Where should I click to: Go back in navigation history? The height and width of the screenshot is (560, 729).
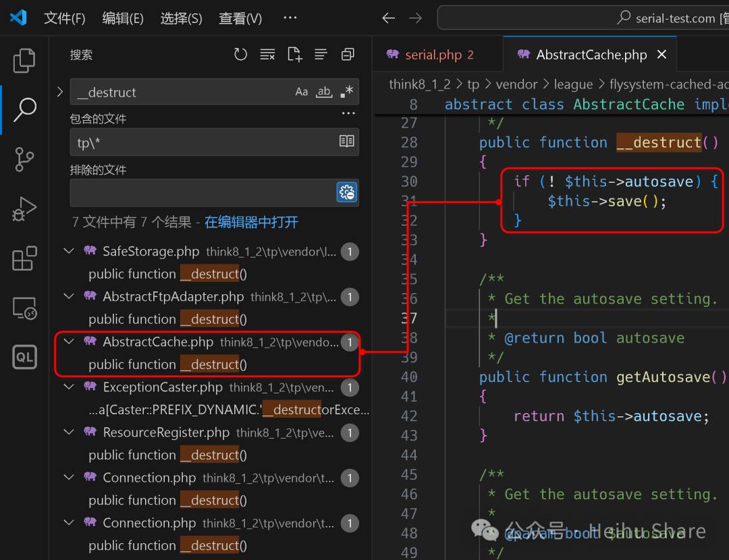[388, 18]
